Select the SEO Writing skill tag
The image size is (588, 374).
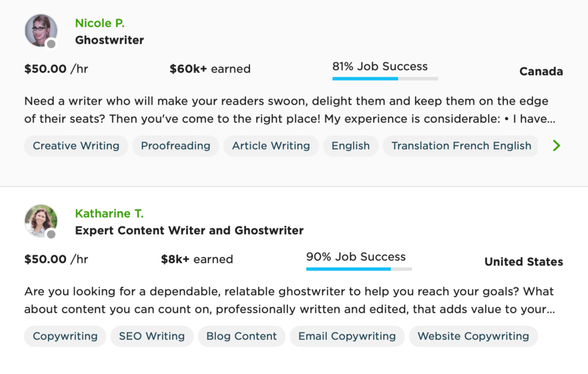pos(151,336)
